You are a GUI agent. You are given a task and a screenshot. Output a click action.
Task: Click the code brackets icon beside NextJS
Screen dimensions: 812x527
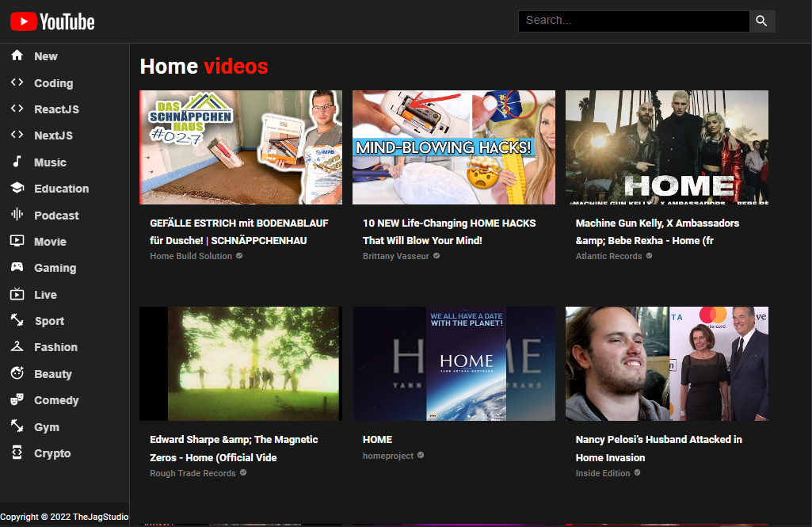(x=17, y=135)
